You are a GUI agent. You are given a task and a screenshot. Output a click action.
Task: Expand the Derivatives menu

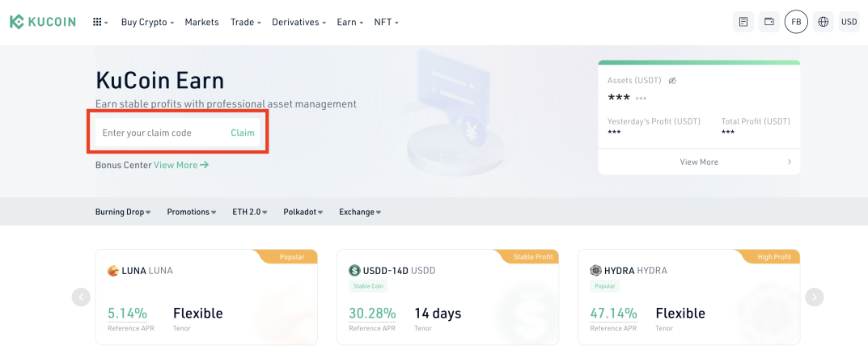(299, 22)
